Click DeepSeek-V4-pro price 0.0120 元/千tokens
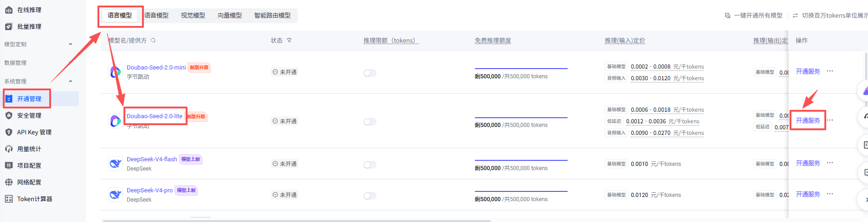 (656, 195)
